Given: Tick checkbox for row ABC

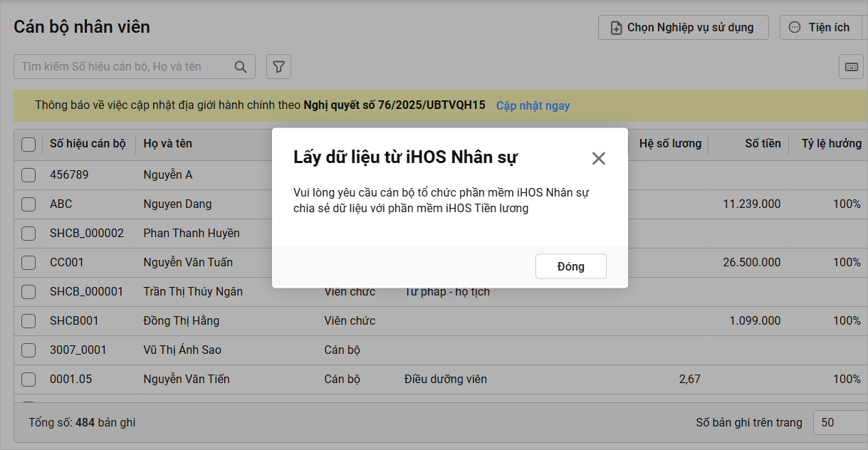Looking at the screenshot, I should point(28,204).
